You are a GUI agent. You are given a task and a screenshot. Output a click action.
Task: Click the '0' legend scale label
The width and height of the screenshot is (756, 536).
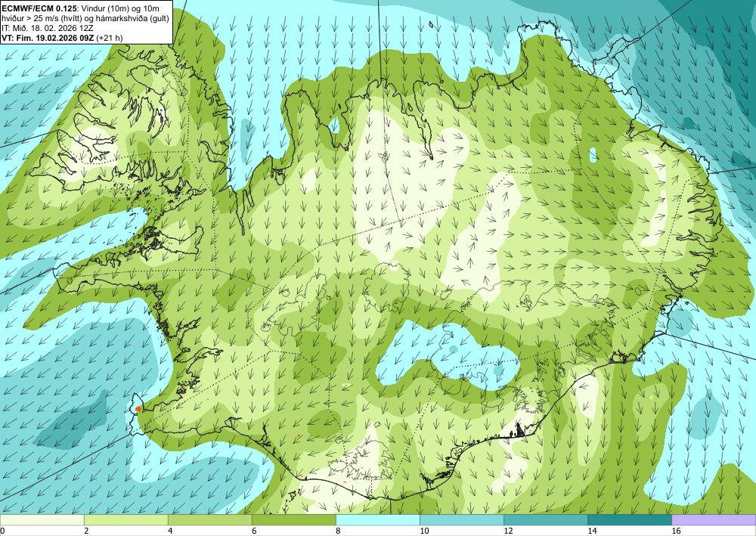tap(2, 531)
